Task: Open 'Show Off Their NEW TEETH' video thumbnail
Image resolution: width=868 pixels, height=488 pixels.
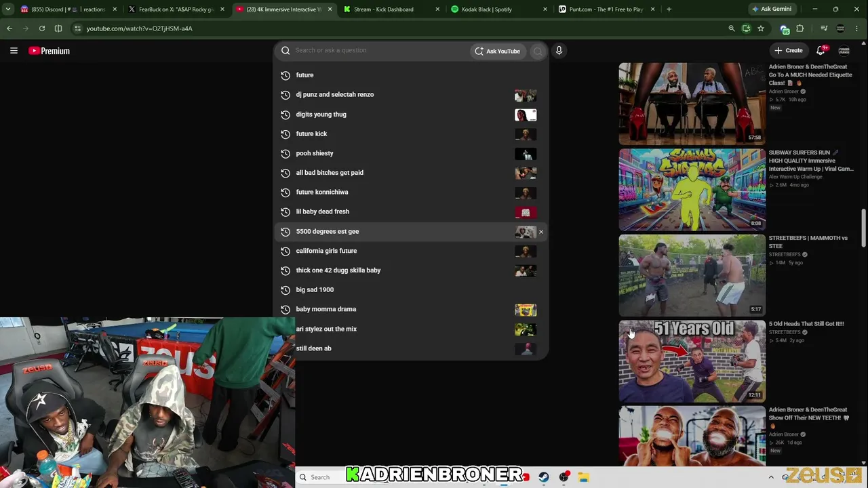Action: click(x=692, y=436)
